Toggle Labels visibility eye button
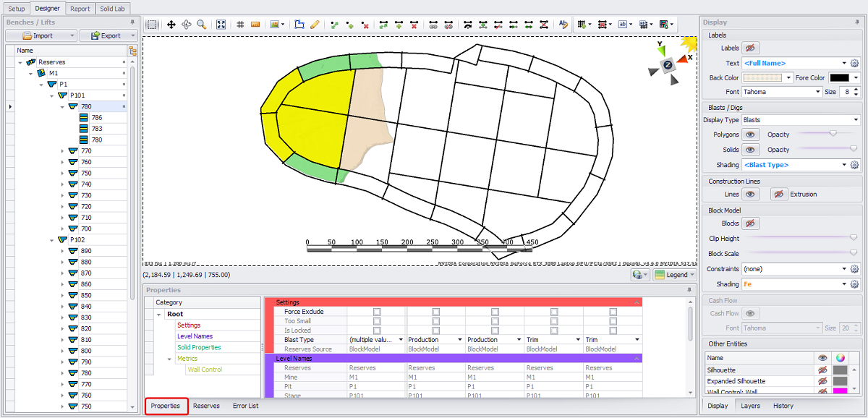This screenshot has width=868, height=418. (x=751, y=48)
